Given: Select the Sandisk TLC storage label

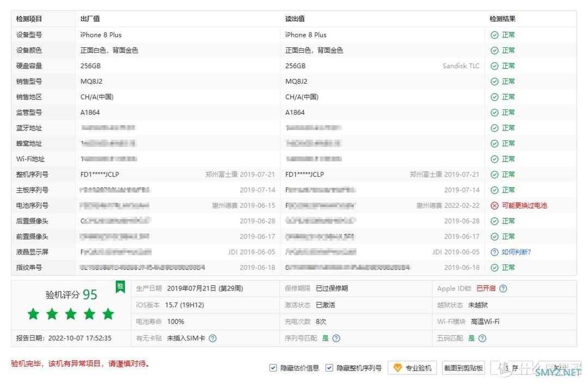Looking at the screenshot, I should [x=461, y=66].
